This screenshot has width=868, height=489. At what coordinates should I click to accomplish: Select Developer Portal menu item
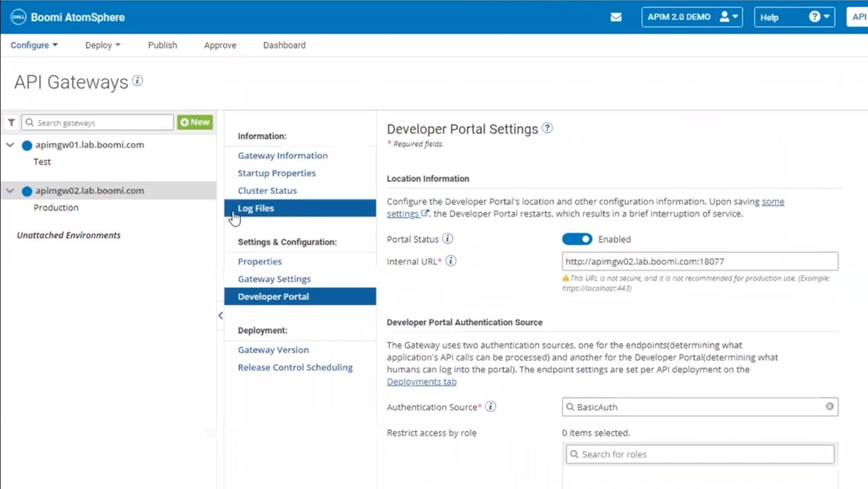tap(300, 296)
